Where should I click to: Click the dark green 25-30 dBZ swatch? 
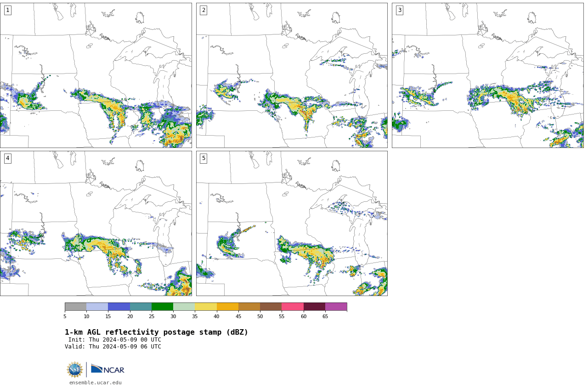click(162, 307)
